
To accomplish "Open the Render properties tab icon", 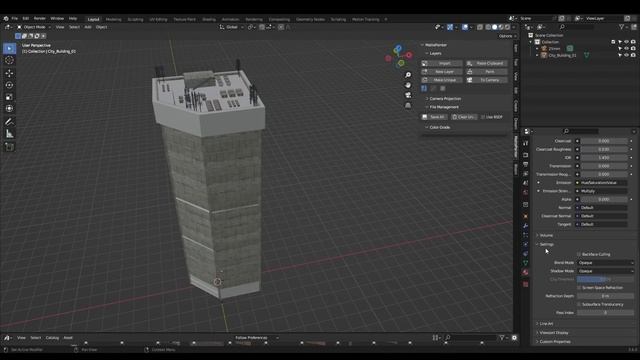I will [526, 155].
